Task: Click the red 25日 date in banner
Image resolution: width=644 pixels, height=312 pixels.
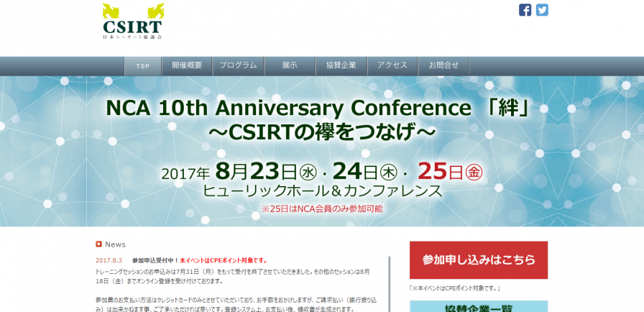Action: click(x=450, y=172)
